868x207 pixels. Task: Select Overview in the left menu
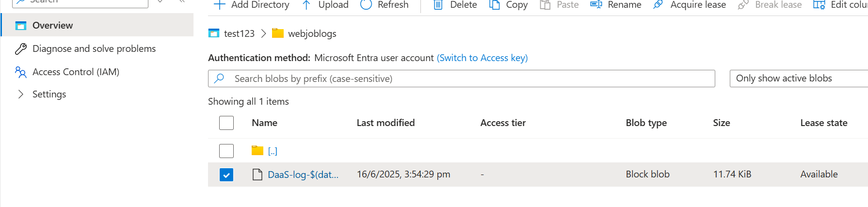tap(97, 25)
